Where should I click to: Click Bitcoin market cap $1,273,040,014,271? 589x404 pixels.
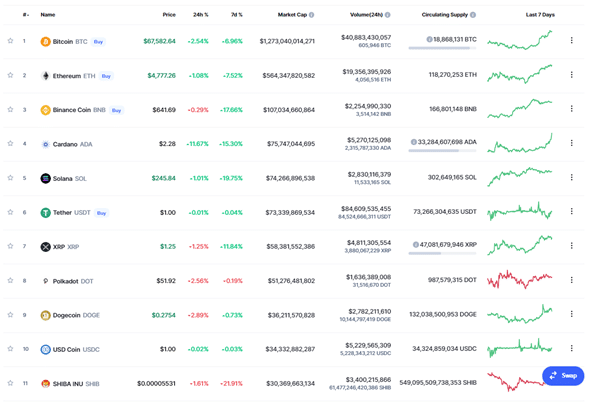pos(287,41)
